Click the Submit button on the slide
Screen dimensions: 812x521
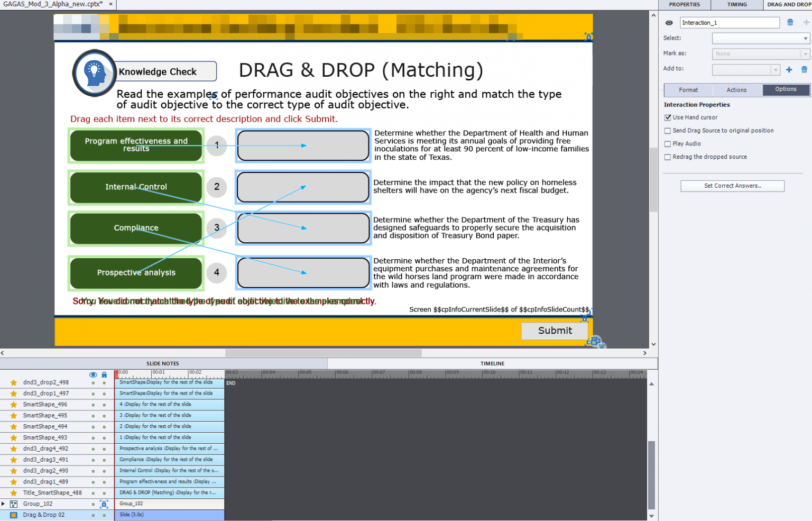tap(555, 331)
